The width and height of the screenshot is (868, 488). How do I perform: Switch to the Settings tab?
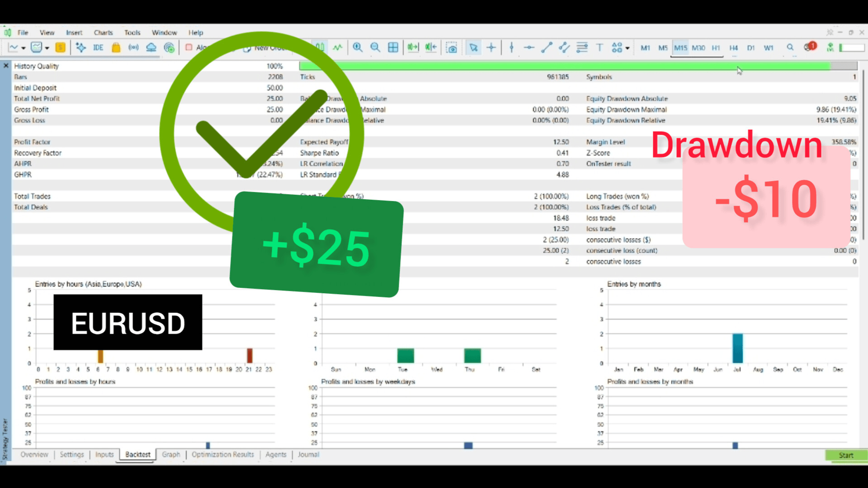coord(72,455)
